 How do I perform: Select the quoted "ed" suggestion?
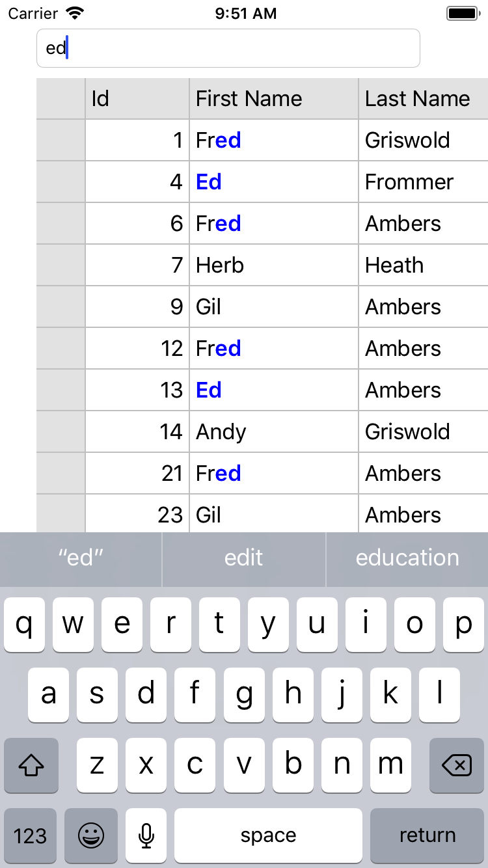click(81, 558)
